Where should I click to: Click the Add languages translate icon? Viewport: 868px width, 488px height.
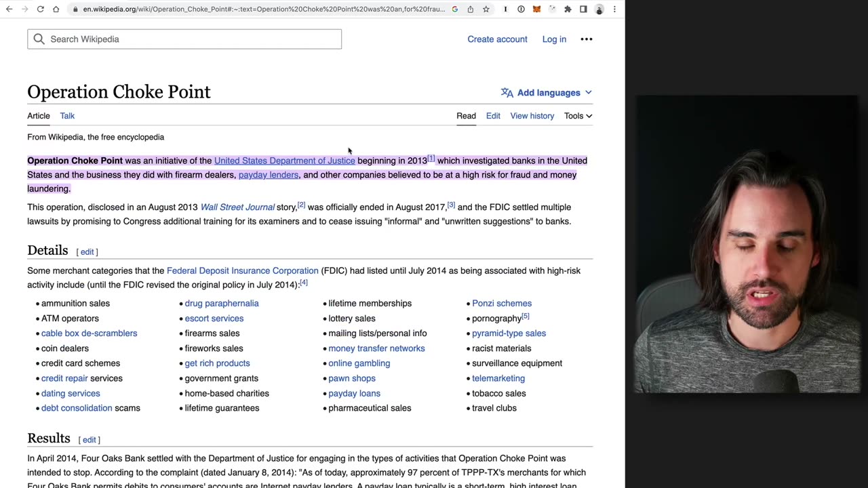507,93
